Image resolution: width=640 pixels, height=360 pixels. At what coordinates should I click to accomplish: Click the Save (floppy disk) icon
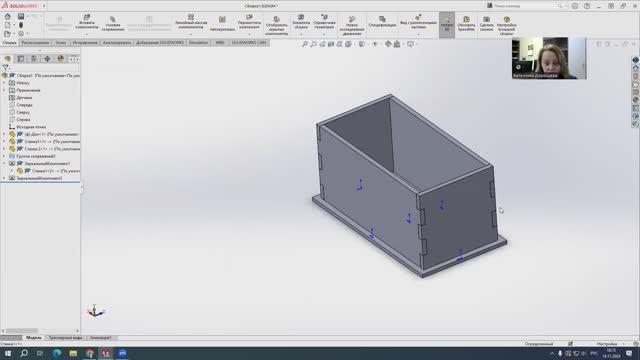tap(21, 16)
